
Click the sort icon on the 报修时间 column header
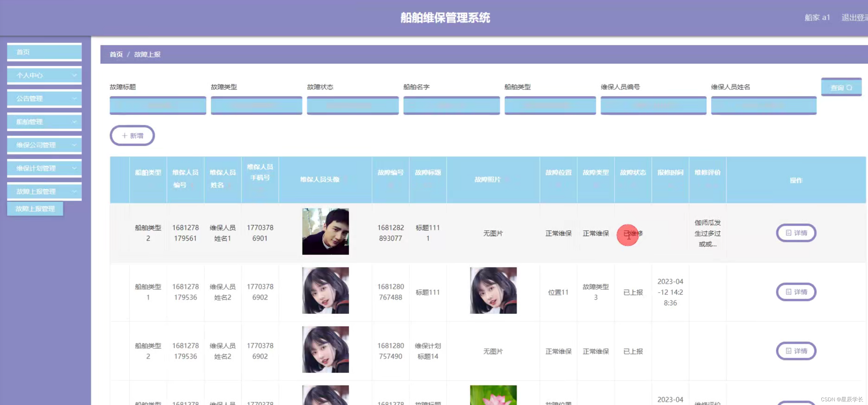(670, 185)
